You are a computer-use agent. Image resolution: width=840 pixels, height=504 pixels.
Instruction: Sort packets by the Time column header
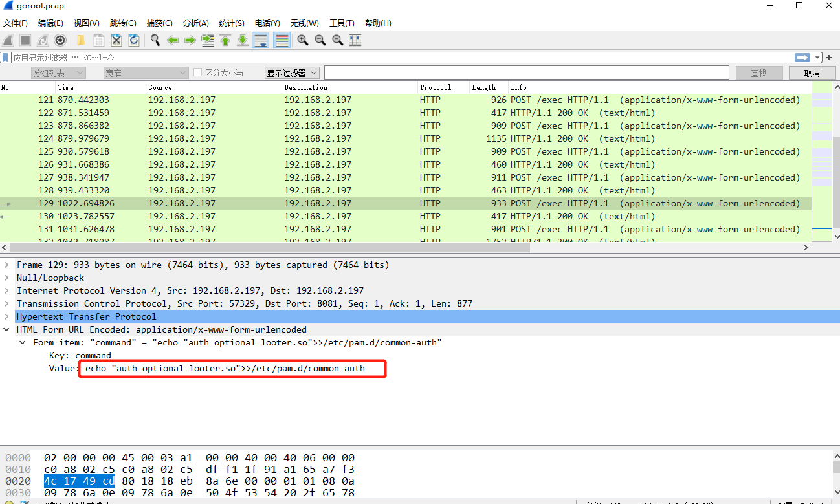click(x=101, y=87)
